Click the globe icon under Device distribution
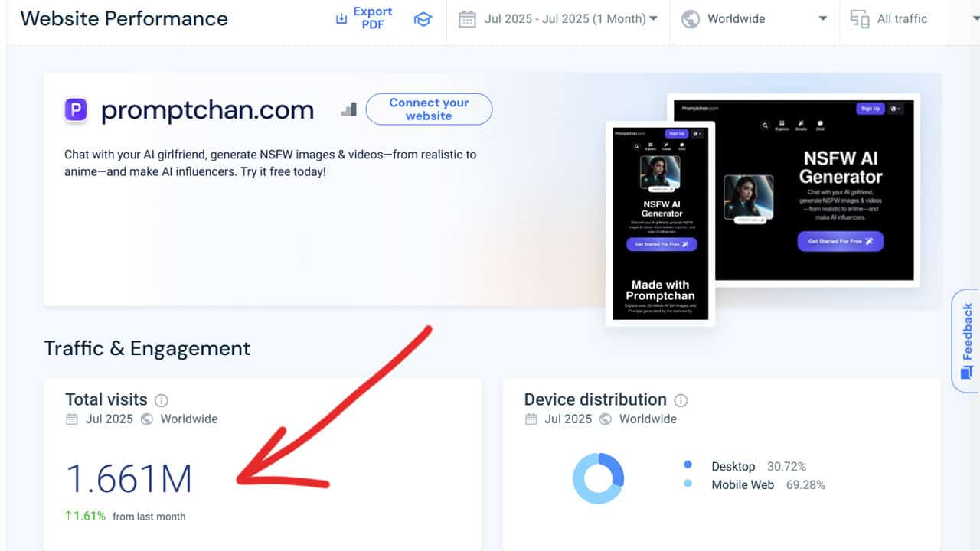Viewport: 980px width, 551px height. pyautogui.click(x=606, y=419)
